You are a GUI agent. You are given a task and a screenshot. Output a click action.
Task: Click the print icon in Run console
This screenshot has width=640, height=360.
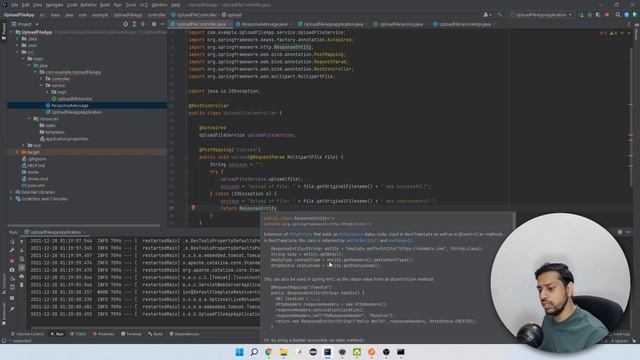tap(22, 276)
